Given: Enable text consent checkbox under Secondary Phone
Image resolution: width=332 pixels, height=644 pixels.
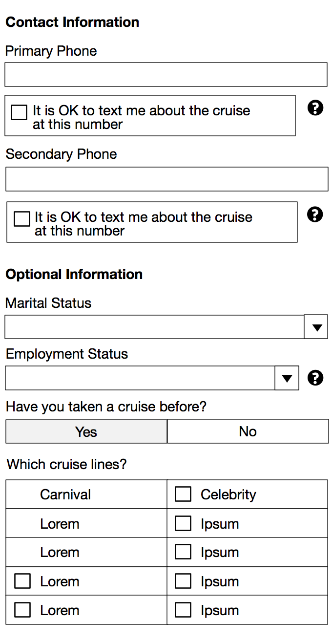Looking at the screenshot, I should 22,219.
